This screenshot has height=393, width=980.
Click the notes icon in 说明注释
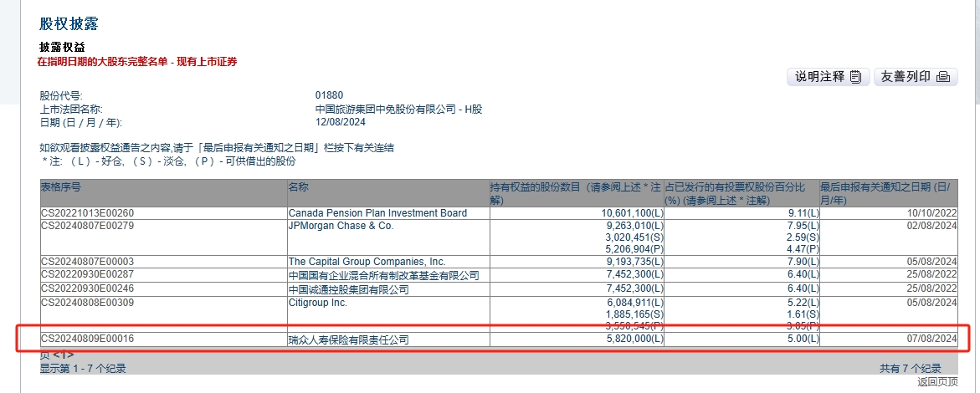point(855,78)
